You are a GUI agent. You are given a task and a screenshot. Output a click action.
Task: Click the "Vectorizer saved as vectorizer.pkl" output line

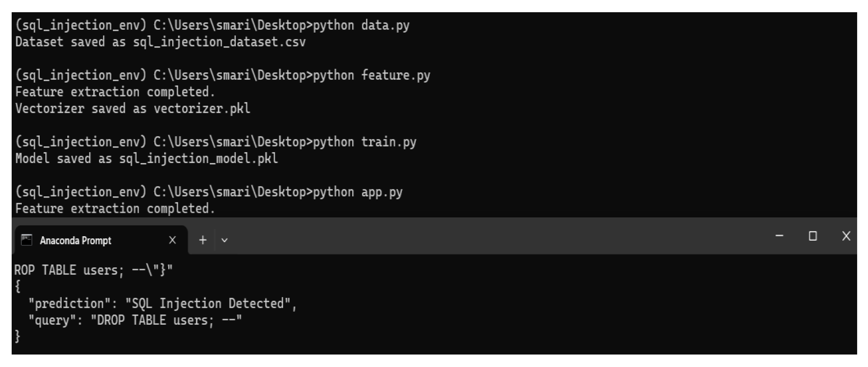pos(133,108)
